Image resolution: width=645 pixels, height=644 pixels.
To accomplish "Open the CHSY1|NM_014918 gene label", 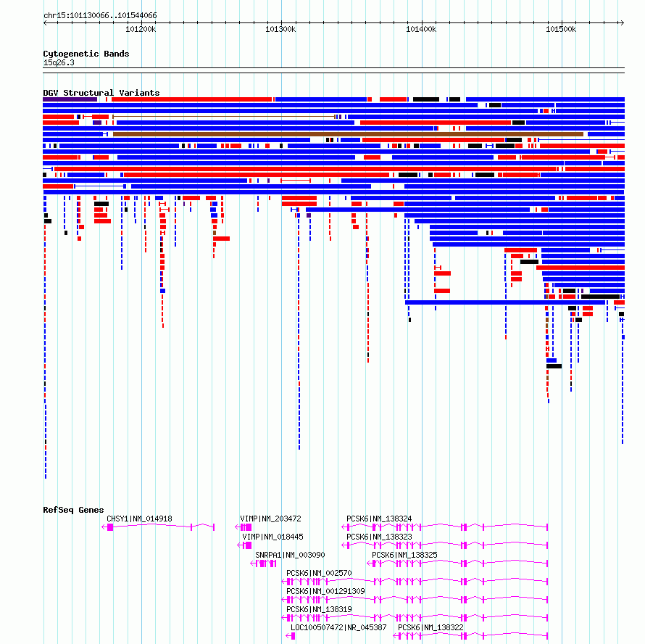I will pyautogui.click(x=139, y=519).
